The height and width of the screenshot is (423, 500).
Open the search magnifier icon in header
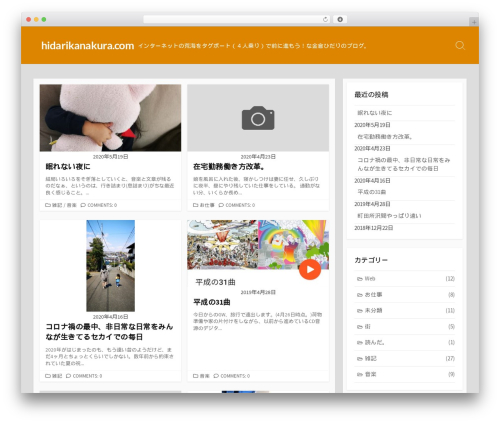[x=460, y=45]
